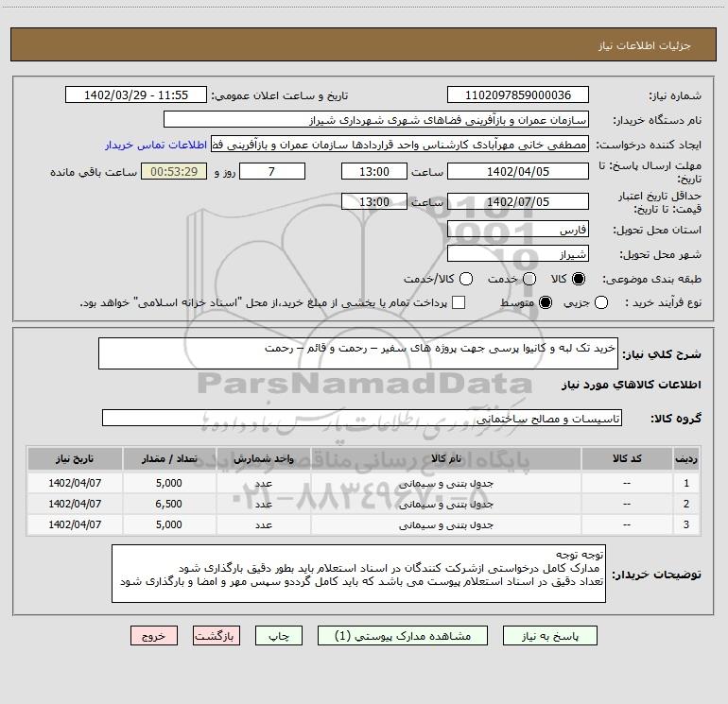
Task: Click the ایجاد کننده درخواست field
Action: tap(400, 145)
